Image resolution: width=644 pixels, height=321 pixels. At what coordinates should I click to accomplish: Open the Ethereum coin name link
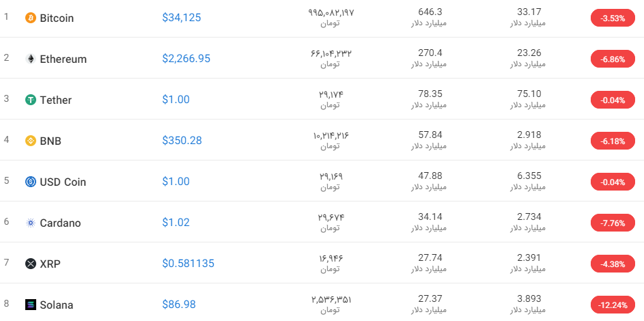tap(64, 59)
